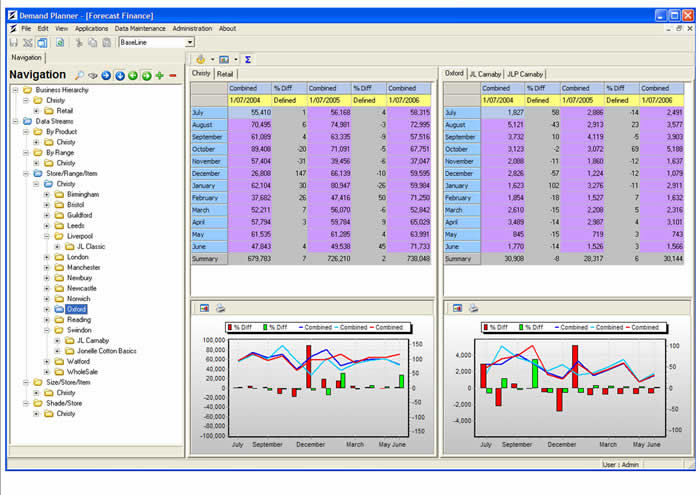
Task: Collapse the Data Streams tree node
Action: (16, 121)
